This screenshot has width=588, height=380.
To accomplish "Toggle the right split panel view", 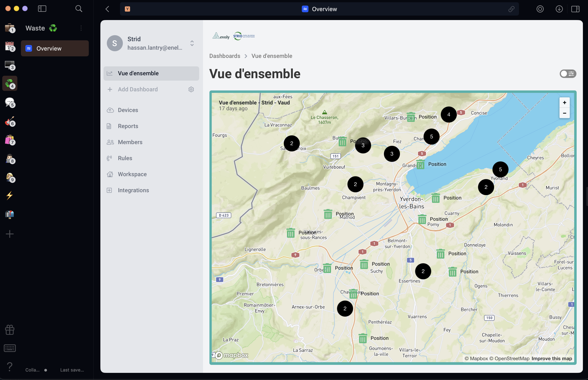I will [x=575, y=9].
